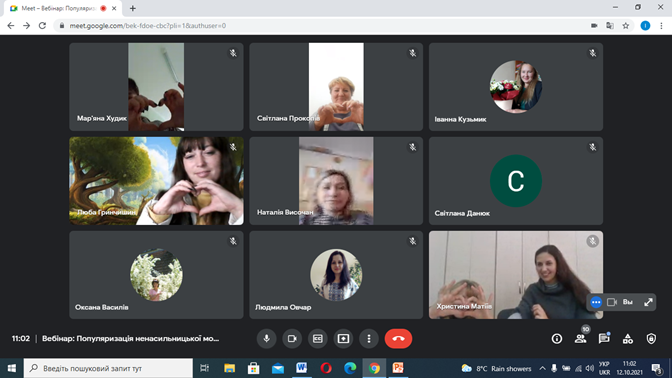Open Mail app from the taskbar
The height and width of the screenshot is (378, 672).
tap(278, 368)
